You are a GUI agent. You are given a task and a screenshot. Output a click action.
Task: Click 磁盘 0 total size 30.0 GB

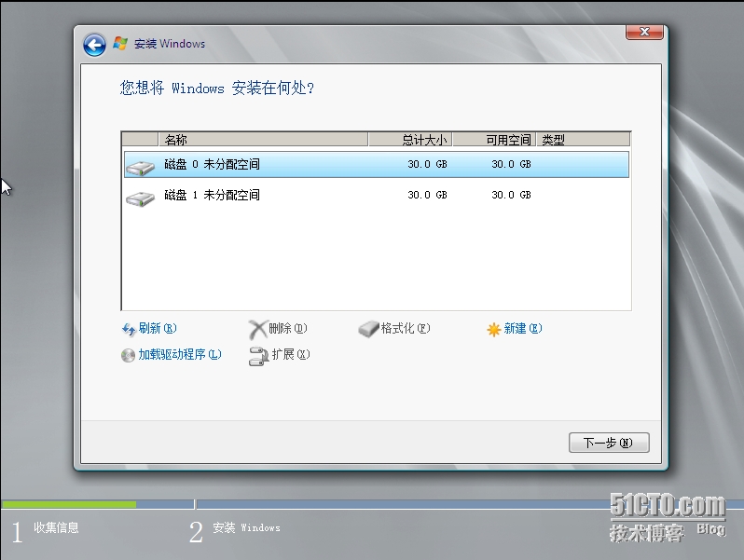coord(427,164)
